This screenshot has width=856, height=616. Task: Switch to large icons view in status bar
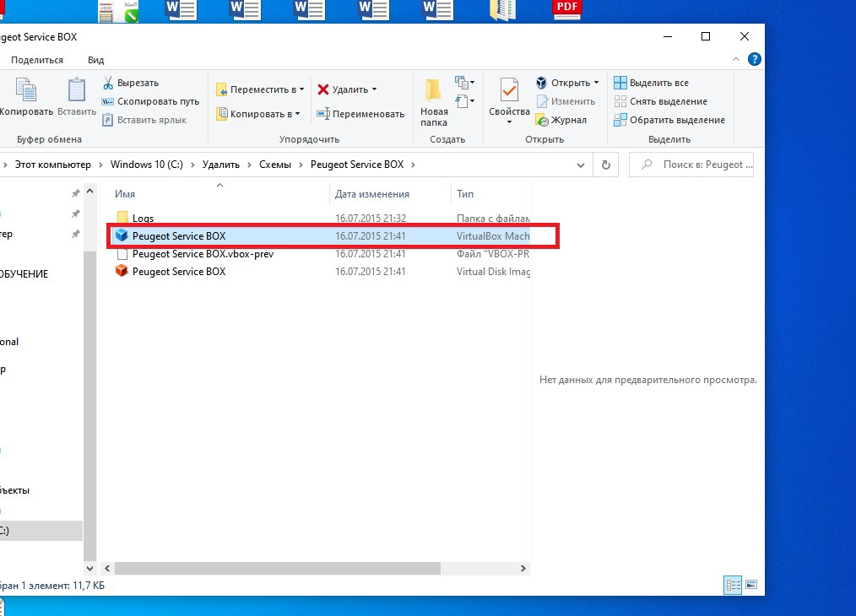pos(751,585)
